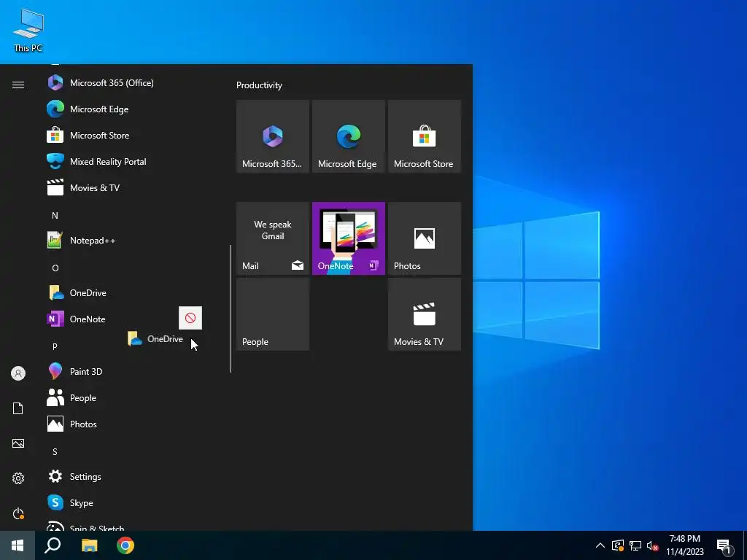Image resolution: width=747 pixels, height=560 pixels.
Task: Open Pictures from the Start sidebar
Action: [x=18, y=443]
